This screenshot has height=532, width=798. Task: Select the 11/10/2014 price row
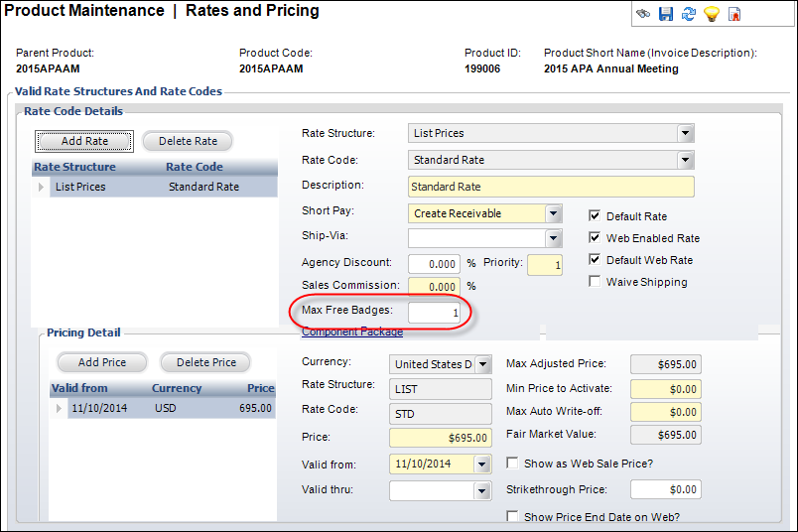163,408
